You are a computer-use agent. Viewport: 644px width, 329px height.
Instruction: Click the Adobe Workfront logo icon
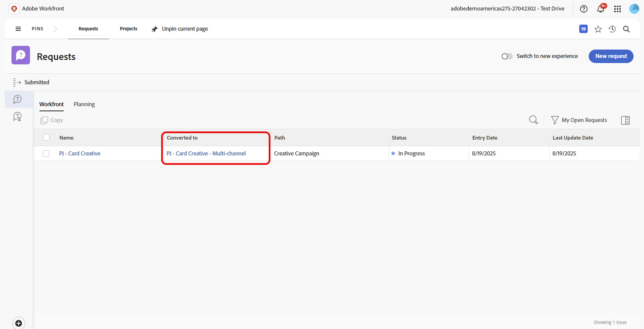[14, 9]
